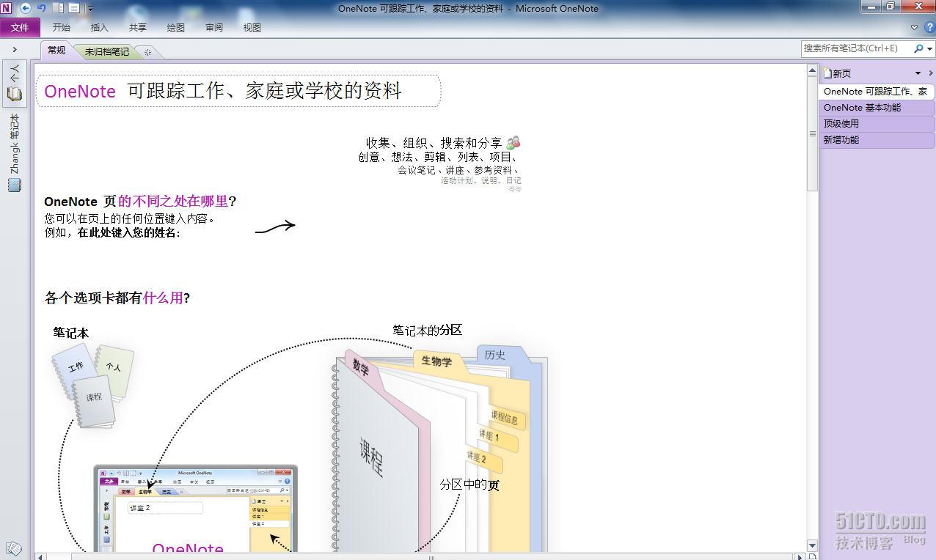Create a new section with the star tab
Image resolution: width=936 pixels, height=560 pixels.
pos(147,52)
